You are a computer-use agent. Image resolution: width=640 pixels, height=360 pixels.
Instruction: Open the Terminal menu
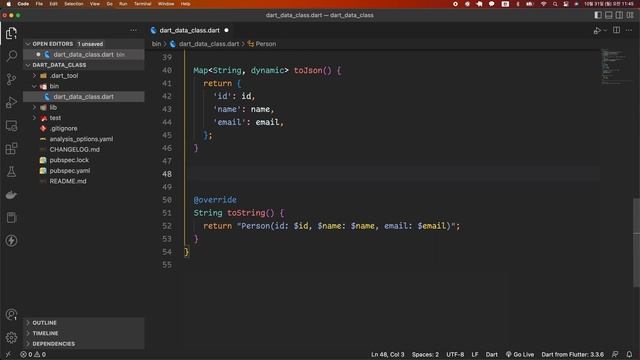(x=142, y=4)
